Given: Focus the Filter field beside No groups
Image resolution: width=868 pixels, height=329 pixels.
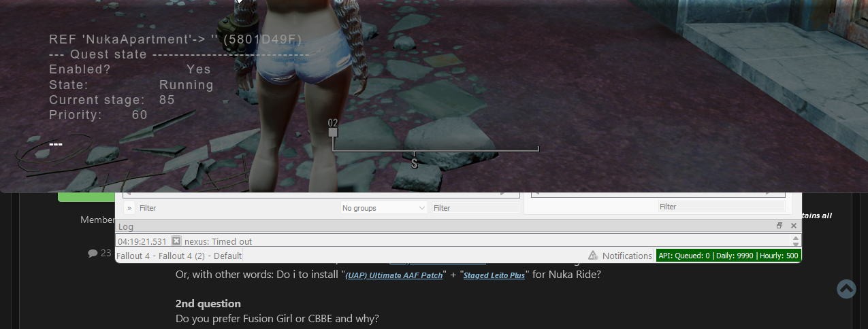Looking at the screenshot, I should (475, 208).
